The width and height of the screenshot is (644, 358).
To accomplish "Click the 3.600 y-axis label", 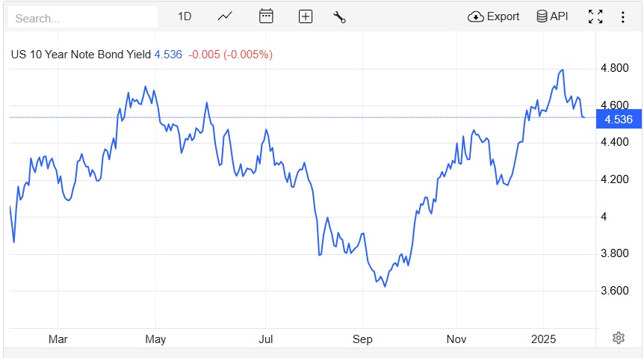I will point(614,291).
